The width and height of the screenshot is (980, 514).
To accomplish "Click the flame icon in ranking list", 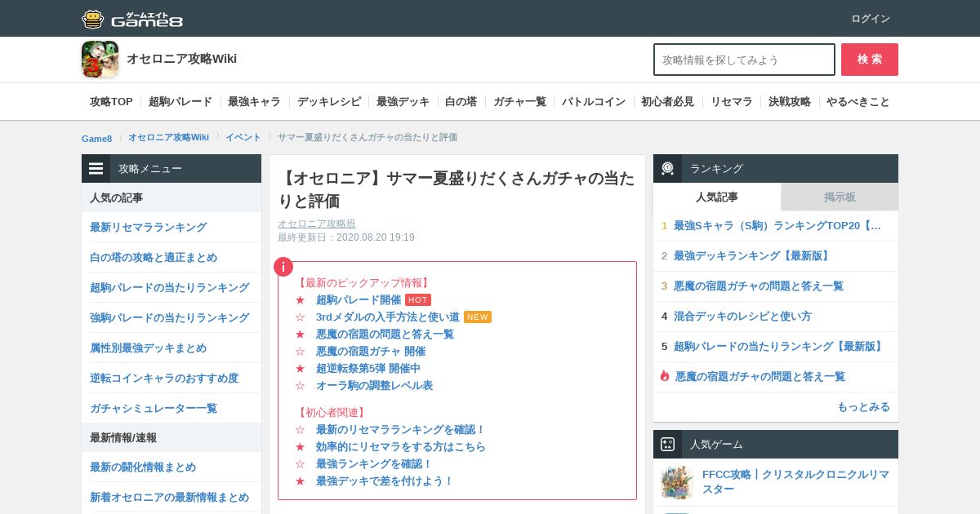I will (665, 376).
